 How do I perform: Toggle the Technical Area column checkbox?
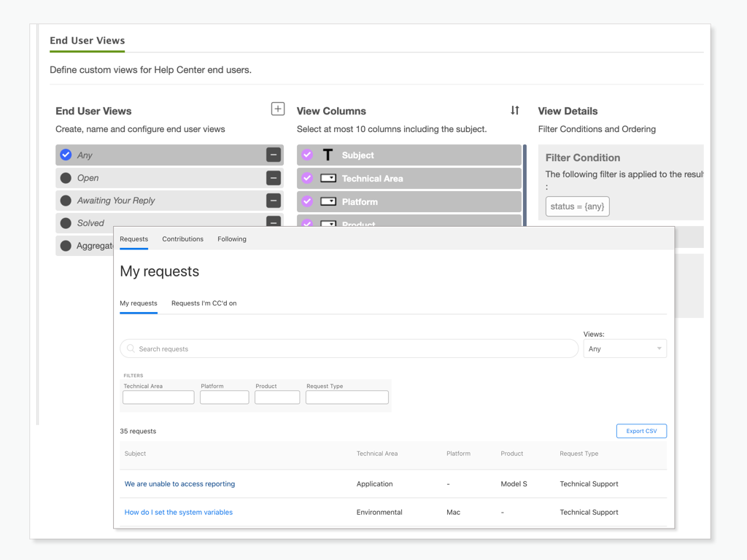[307, 179]
